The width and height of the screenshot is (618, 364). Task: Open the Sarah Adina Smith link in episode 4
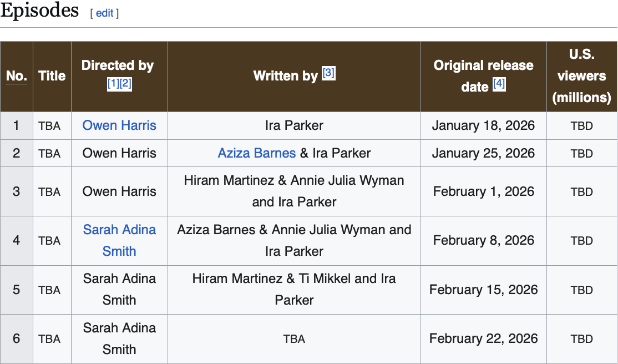click(x=119, y=240)
